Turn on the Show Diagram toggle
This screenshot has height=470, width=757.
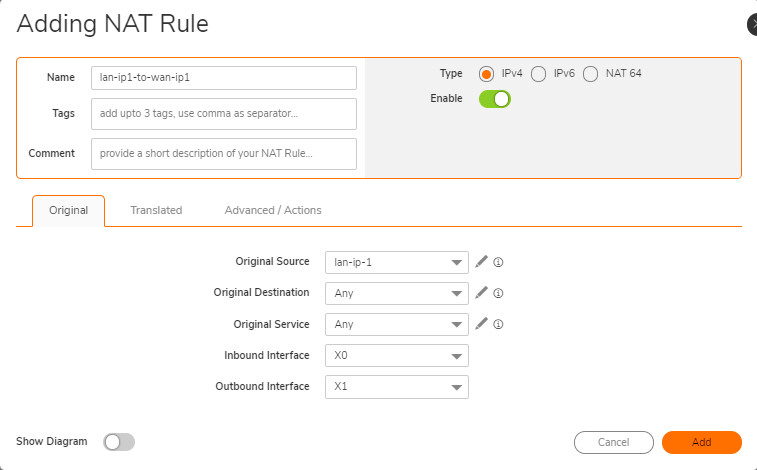(x=119, y=442)
